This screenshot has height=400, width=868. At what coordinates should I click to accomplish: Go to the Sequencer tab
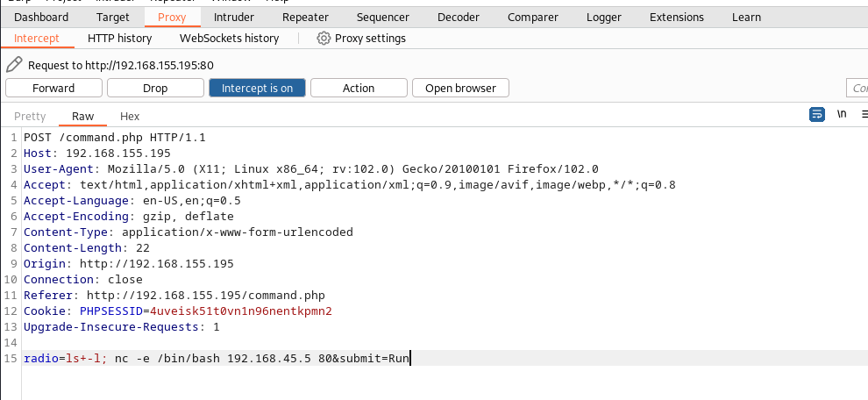tap(383, 18)
